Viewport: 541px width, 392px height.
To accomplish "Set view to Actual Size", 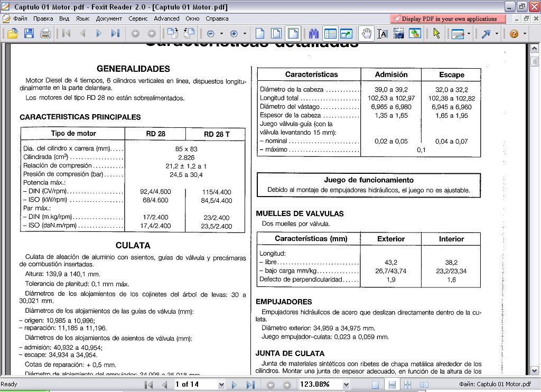I will tap(260, 33).
